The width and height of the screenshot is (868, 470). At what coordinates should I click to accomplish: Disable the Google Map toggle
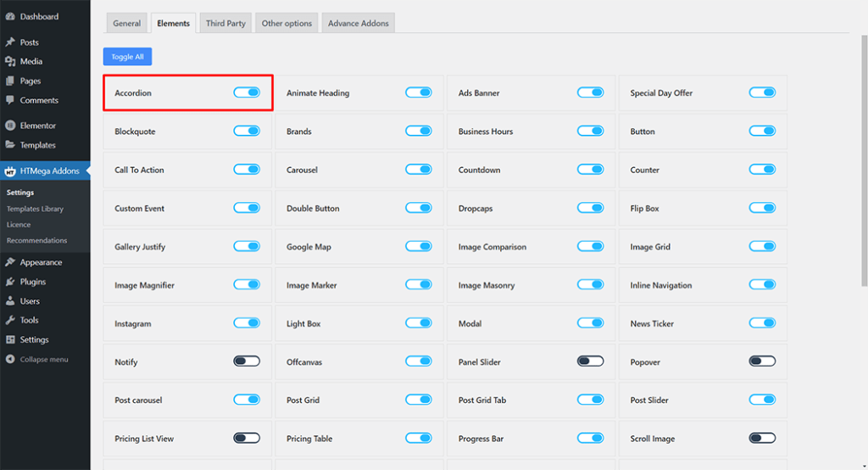tap(419, 246)
